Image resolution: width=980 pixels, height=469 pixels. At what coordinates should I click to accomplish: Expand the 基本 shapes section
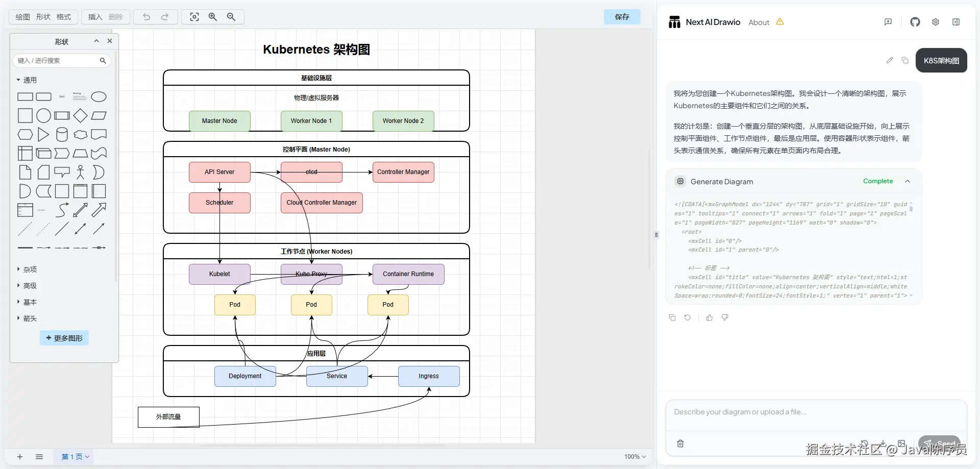coord(27,302)
